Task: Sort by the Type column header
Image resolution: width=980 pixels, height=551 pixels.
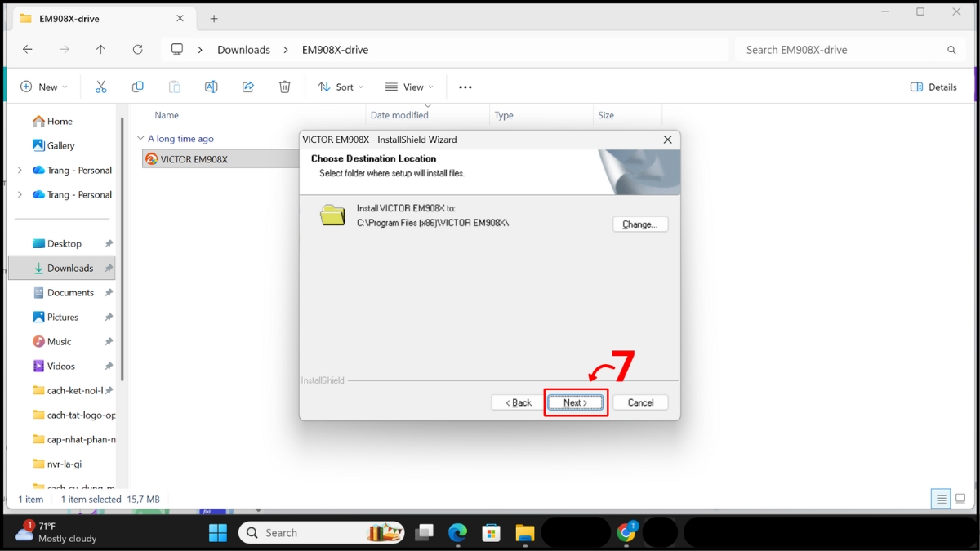Action: 504,115
